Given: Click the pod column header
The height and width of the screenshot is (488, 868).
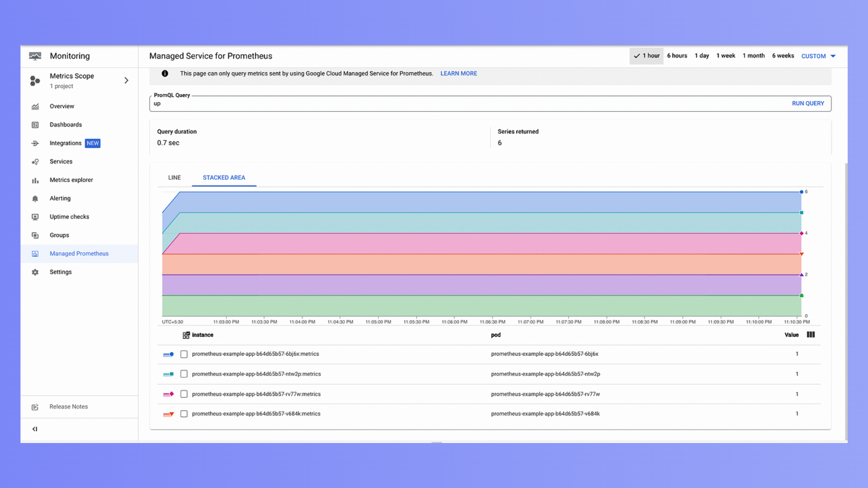Looking at the screenshot, I should (495, 335).
